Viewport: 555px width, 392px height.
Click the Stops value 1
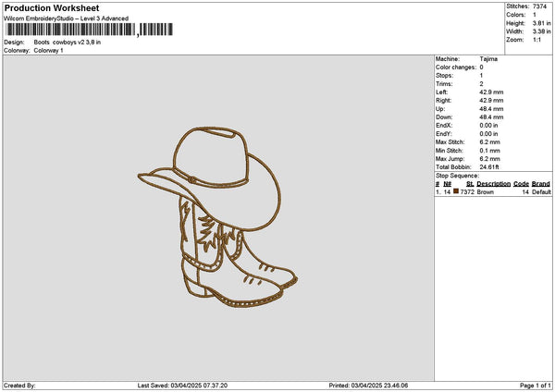click(481, 76)
